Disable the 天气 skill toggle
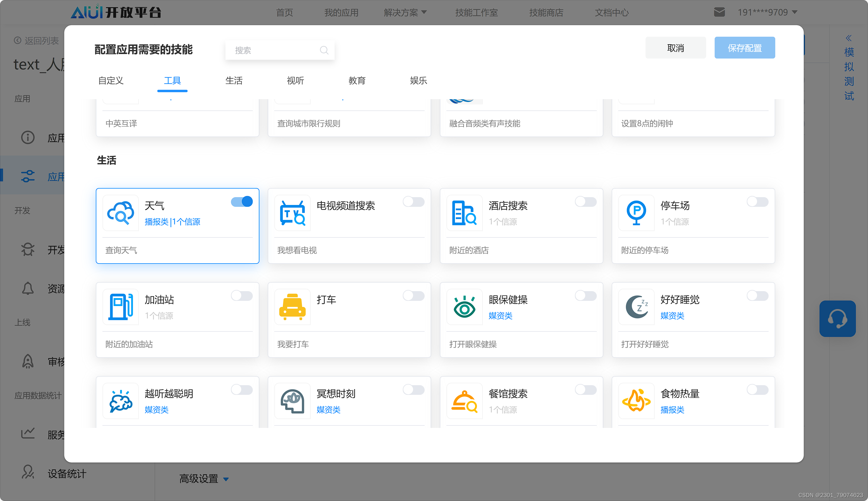The width and height of the screenshot is (868, 501). point(242,201)
